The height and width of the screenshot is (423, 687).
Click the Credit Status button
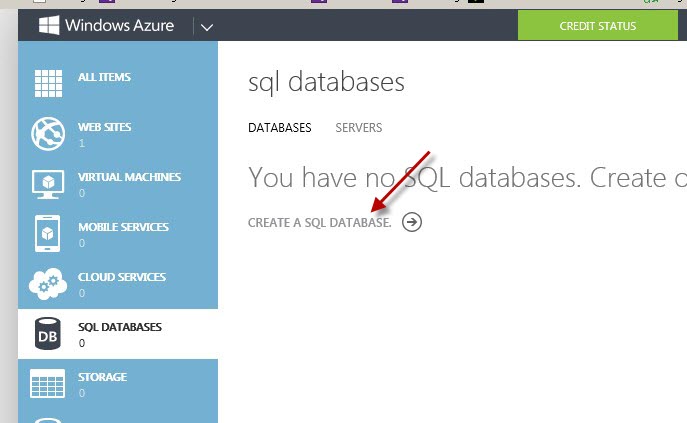[598, 26]
